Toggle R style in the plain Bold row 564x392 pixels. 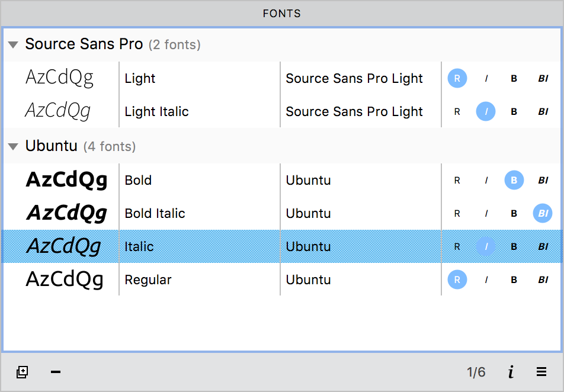(457, 180)
